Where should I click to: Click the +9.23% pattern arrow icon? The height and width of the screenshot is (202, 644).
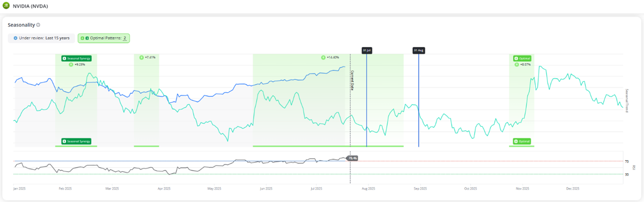coord(71,65)
